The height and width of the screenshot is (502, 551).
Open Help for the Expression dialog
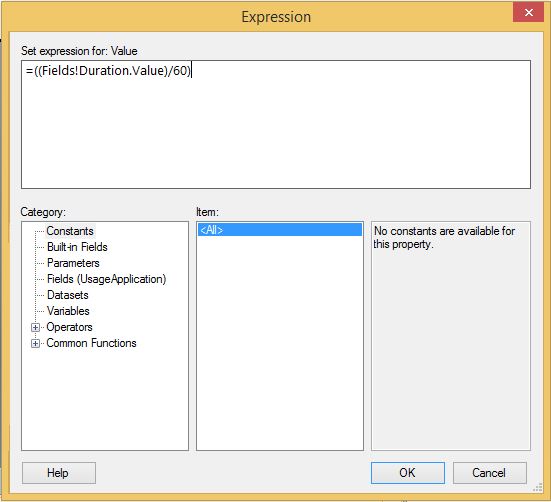tap(59, 473)
